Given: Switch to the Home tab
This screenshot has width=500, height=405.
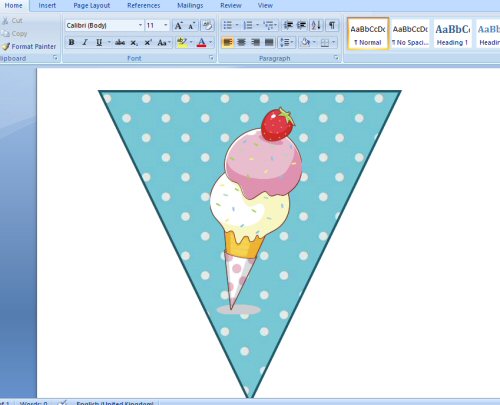Looking at the screenshot, I should [13, 5].
